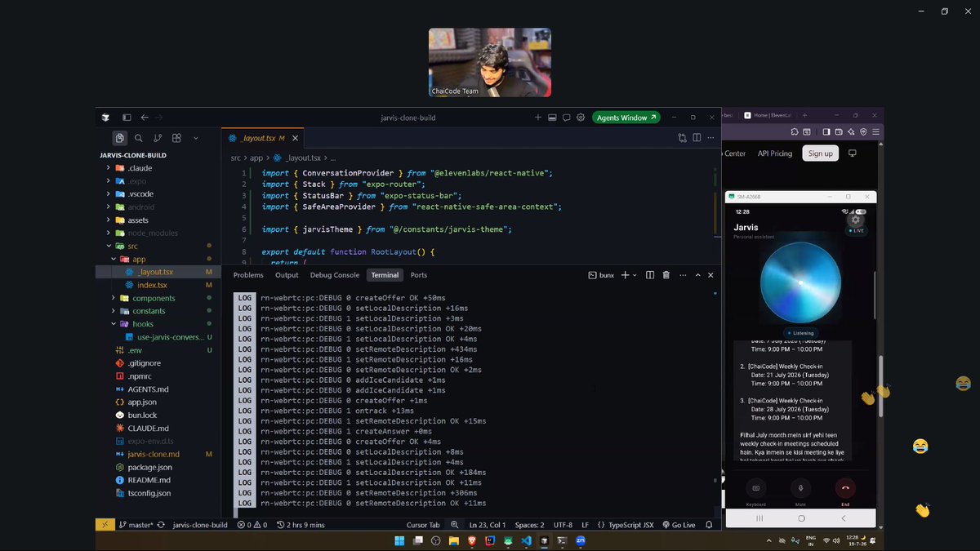The width and height of the screenshot is (980, 551).
Task: Click the new plus icon beside Agents Window
Action: tap(538, 118)
